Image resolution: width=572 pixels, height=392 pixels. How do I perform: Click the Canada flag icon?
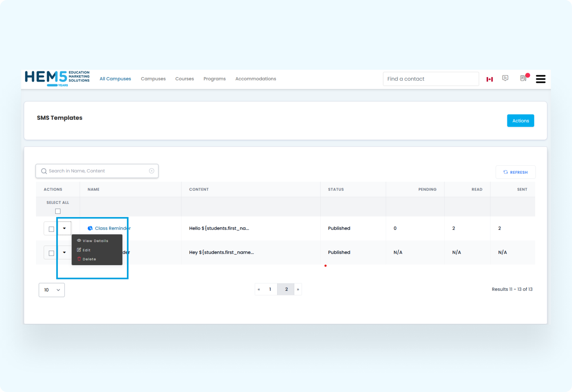[x=489, y=79]
